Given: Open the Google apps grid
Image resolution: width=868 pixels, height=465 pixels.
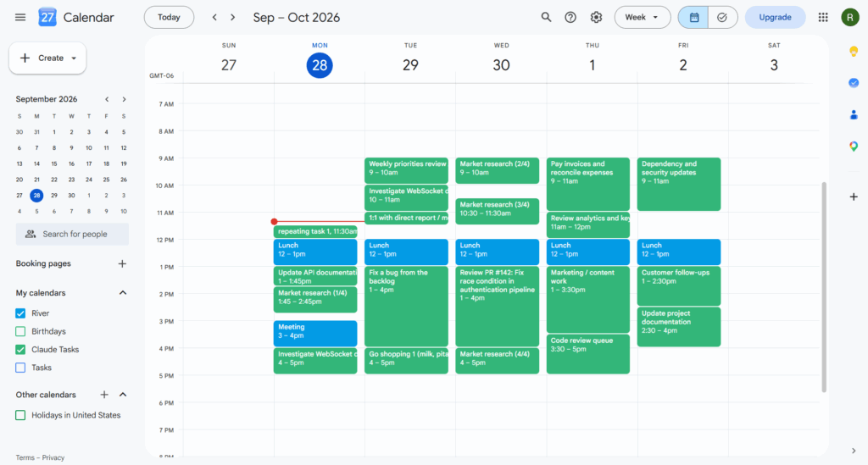Looking at the screenshot, I should click(x=823, y=17).
